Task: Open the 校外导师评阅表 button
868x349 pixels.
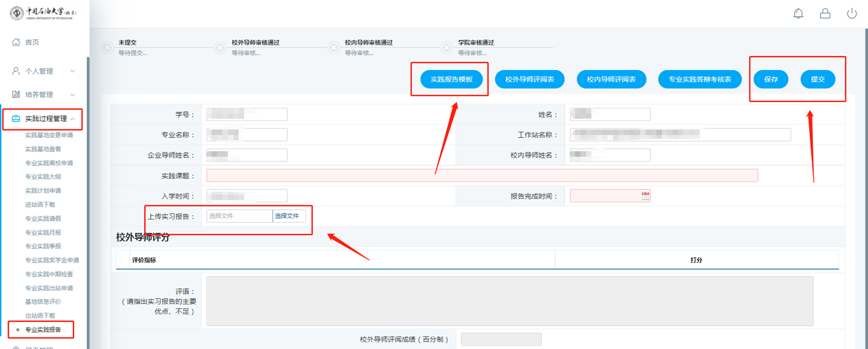Action: (529, 79)
